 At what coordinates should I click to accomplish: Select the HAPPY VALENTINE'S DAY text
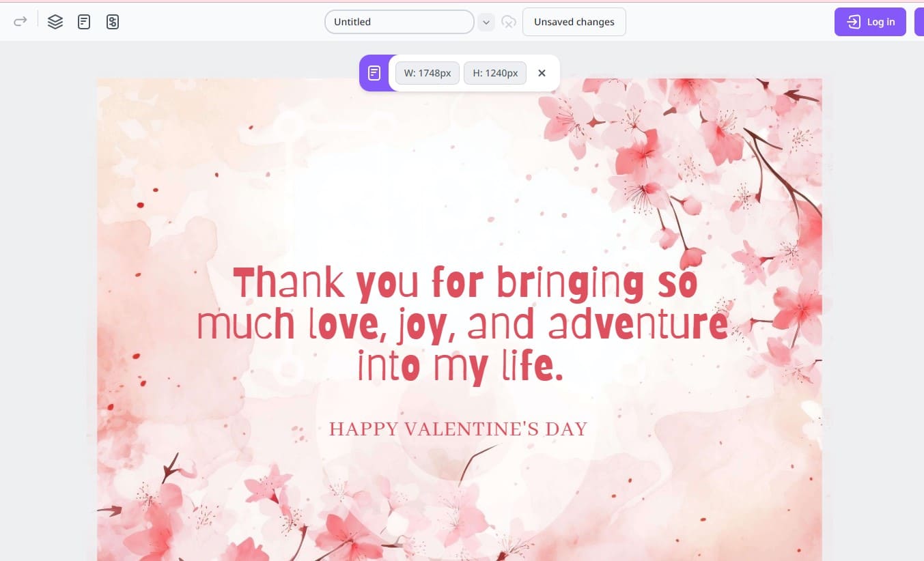click(x=458, y=429)
